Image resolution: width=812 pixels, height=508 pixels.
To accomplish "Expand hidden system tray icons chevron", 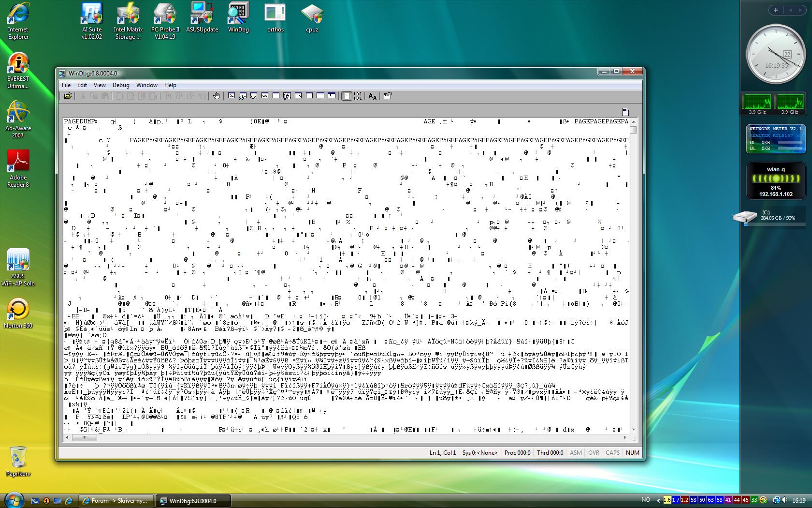I will pos(658,500).
